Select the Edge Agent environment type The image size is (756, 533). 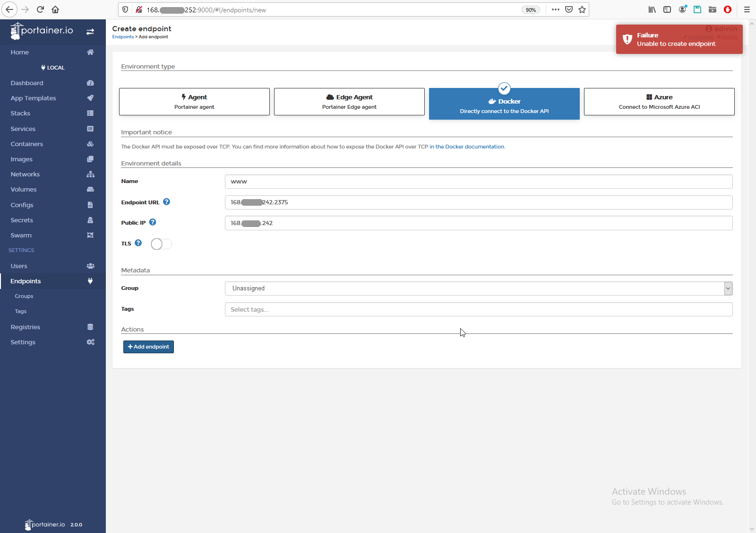tap(349, 102)
